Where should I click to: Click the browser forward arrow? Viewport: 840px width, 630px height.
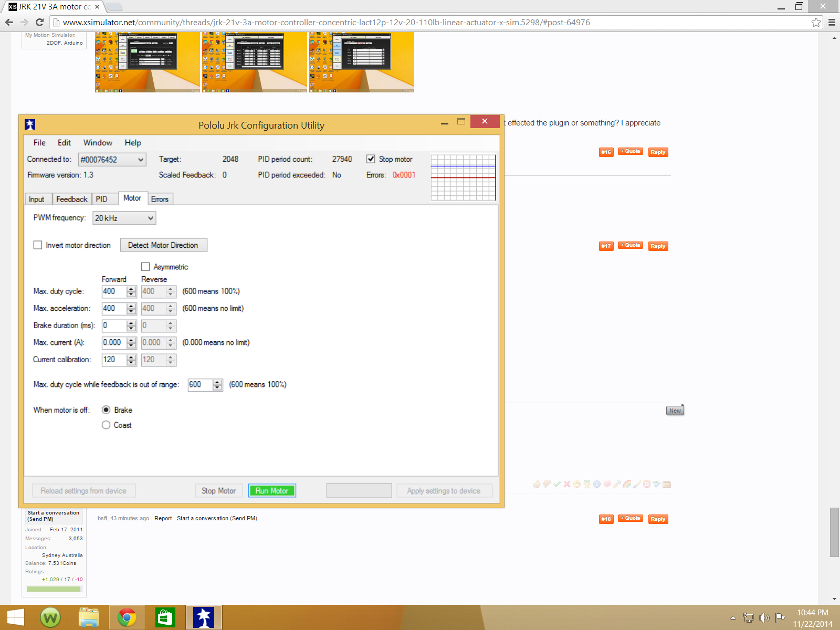(x=24, y=22)
